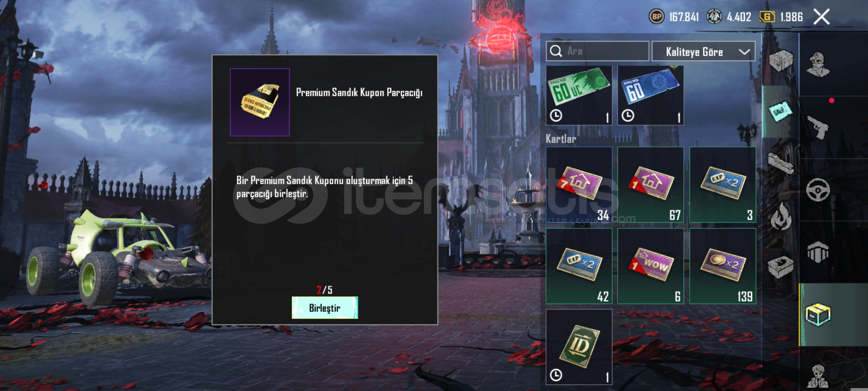The height and width of the screenshot is (391, 868).
Task: Select the EXP x2 card with count 3
Action: click(x=723, y=185)
